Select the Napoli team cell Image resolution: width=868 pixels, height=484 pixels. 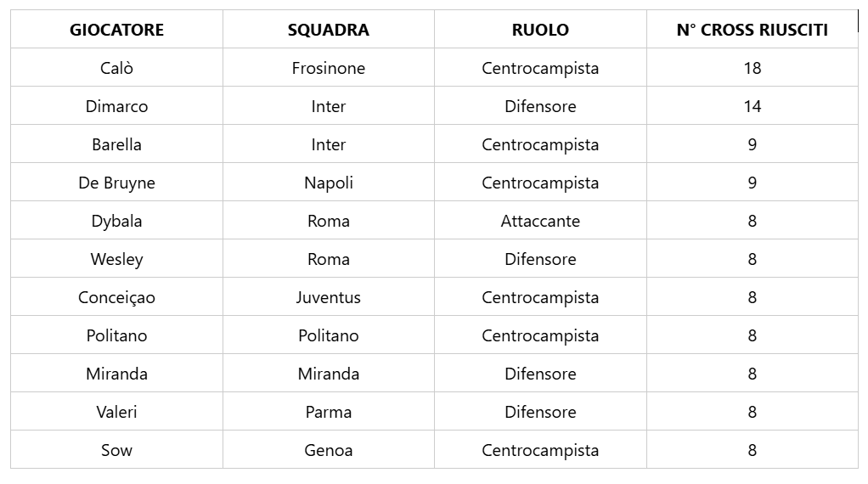[x=329, y=182]
